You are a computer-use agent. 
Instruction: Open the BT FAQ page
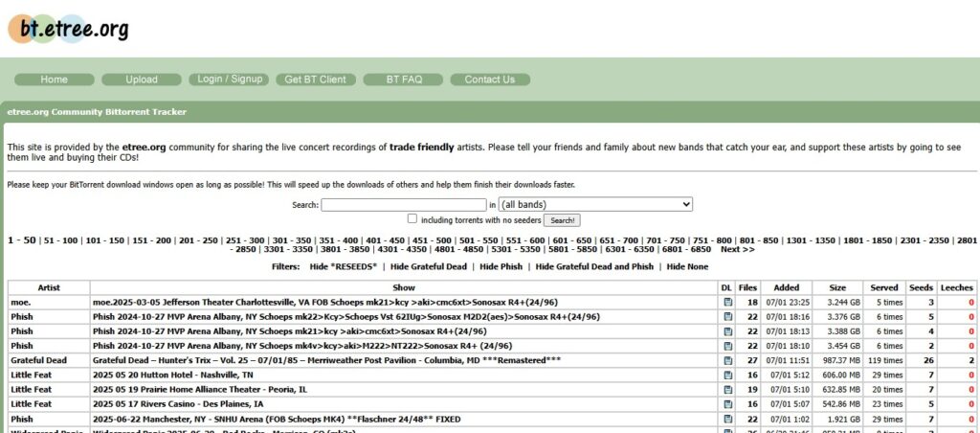tap(404, 80)
